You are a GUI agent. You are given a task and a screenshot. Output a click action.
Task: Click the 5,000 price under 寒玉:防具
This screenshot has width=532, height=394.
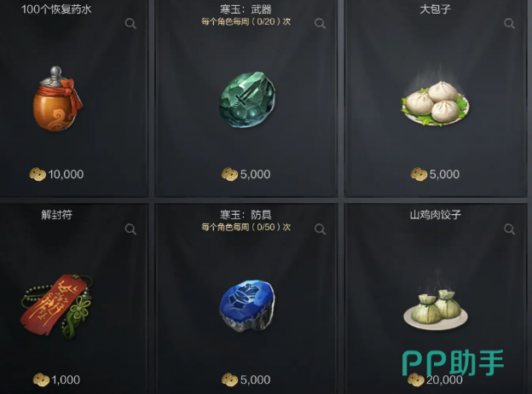pyautogui.click(x=246, y=380)
